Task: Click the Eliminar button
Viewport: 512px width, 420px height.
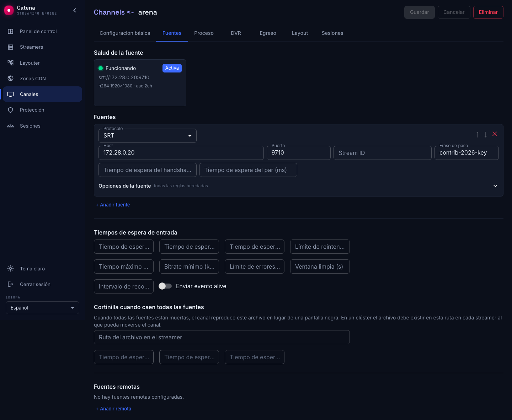Action: pyautogui.click(x=488, y=12)
